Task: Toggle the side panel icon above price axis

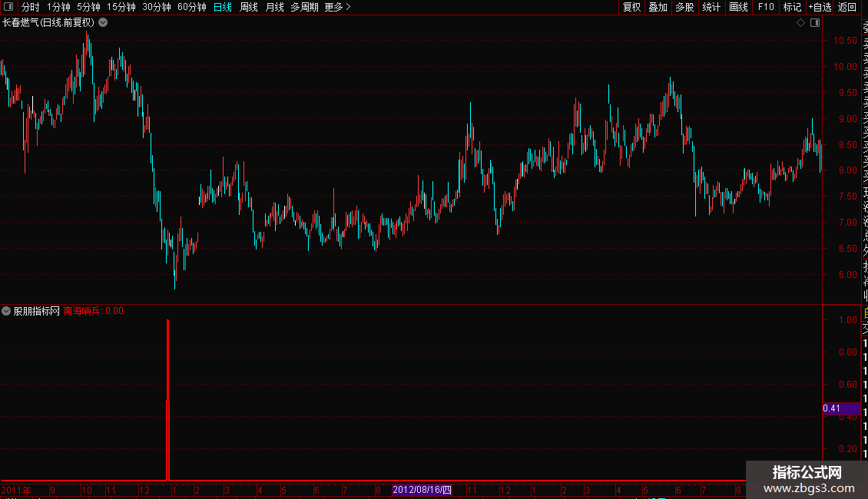Action: [815, 23]
